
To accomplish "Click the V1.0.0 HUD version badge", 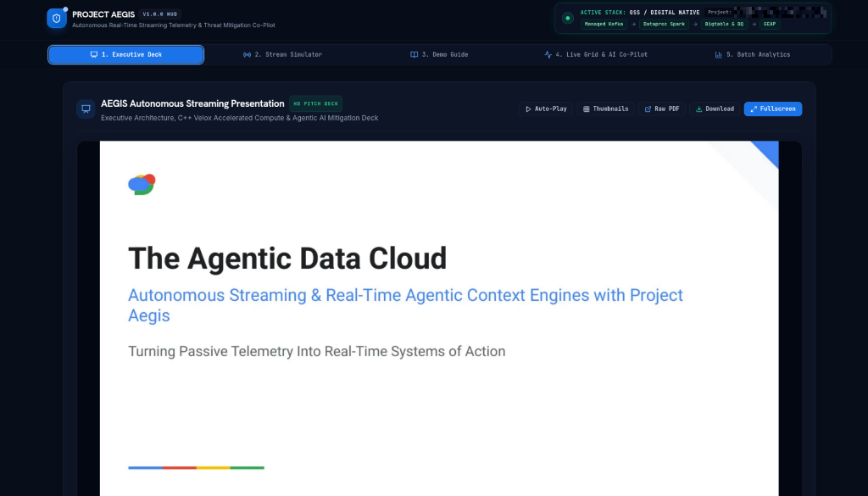I will coord(160,14).
